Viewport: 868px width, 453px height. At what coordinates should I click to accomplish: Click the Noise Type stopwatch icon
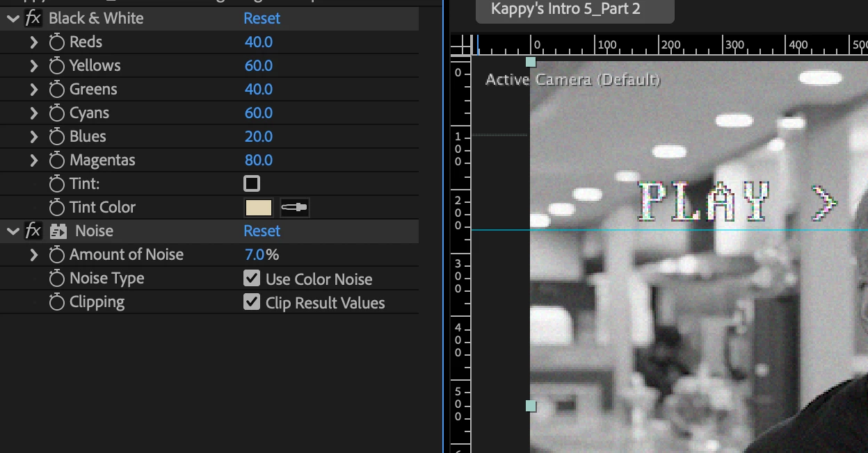pos(57,279)
